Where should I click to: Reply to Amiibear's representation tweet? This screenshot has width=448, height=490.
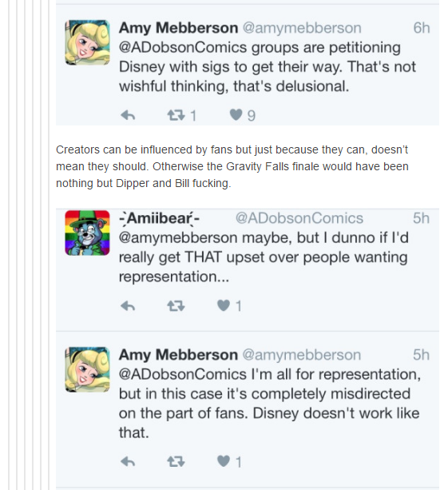point(128,306)
